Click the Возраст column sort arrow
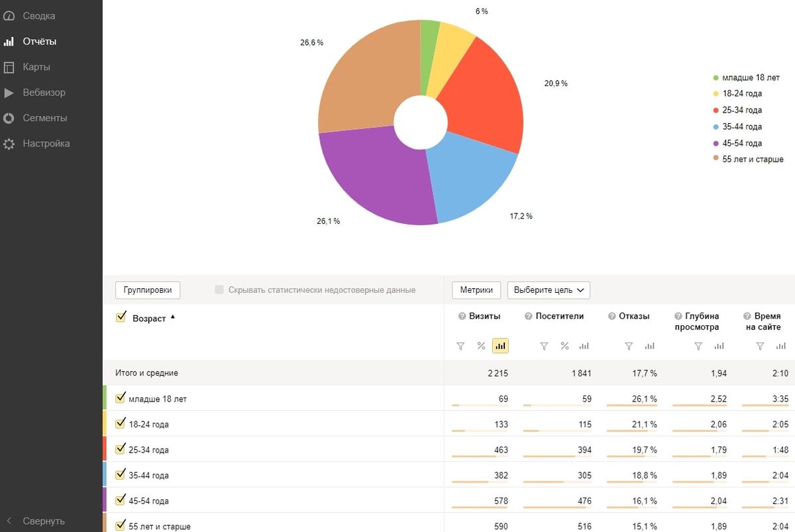Screen dimensions: 795x532 tap(173, 317)
